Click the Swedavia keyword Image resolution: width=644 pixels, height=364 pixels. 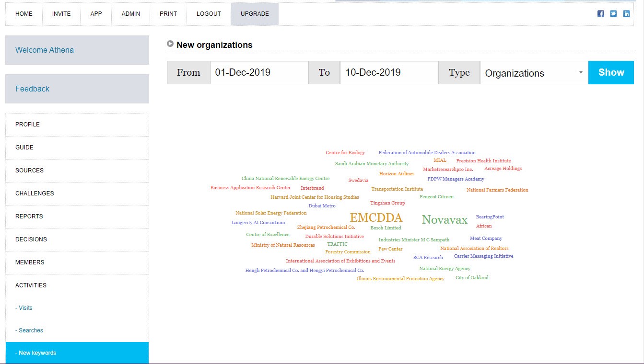(358, 181)
